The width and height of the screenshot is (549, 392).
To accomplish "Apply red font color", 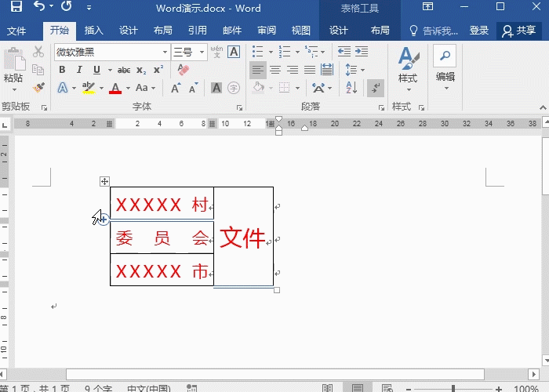I will click(x=115, y=88).
